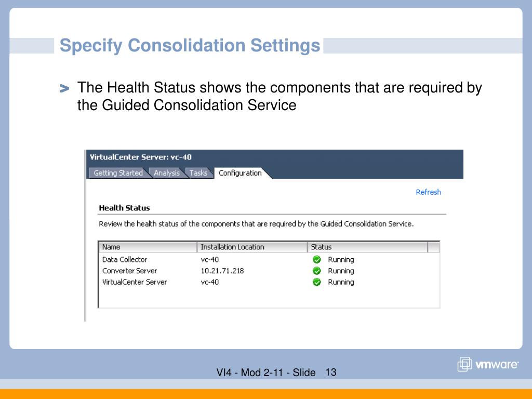Click the Health Status section heading
532x399 pixels.
[124, 208]
